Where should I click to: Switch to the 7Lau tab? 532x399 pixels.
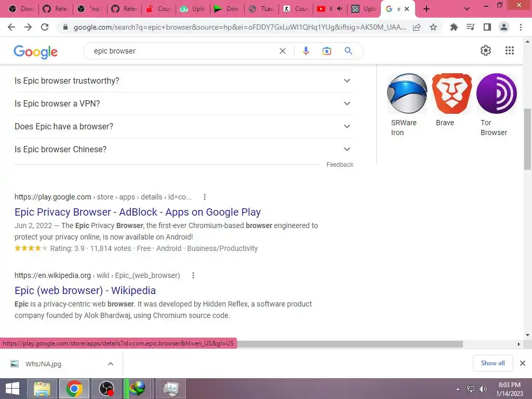262,9
